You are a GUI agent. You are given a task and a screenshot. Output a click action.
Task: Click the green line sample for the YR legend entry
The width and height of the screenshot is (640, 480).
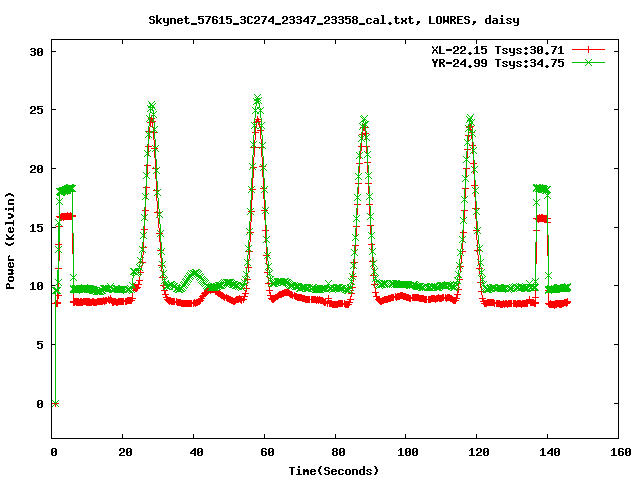coord(588,62)
